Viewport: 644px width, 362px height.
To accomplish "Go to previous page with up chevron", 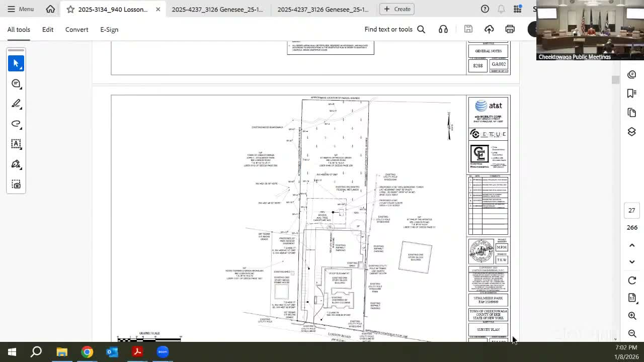I will (632, 245).
